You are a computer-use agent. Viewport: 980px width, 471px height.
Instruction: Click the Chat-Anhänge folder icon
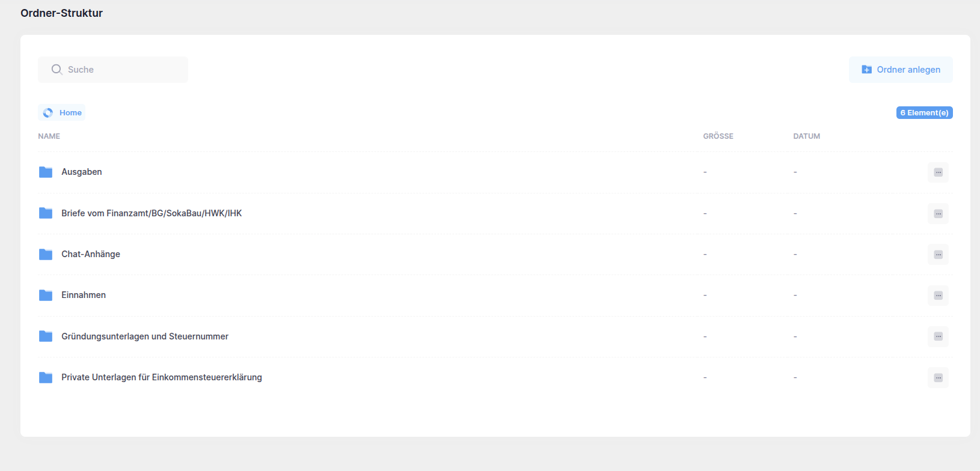(x=46, y=255)
